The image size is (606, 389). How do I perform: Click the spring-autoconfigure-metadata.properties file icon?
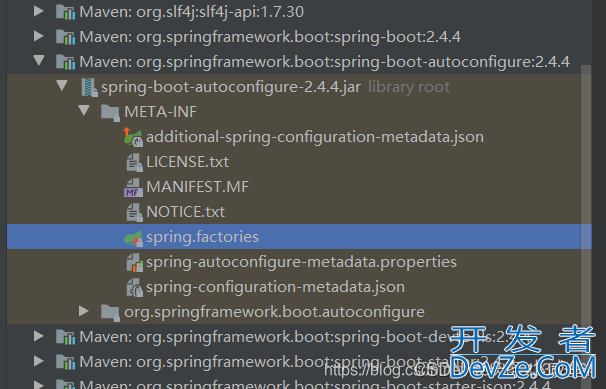pyautogui.click(x=134, y=262)
